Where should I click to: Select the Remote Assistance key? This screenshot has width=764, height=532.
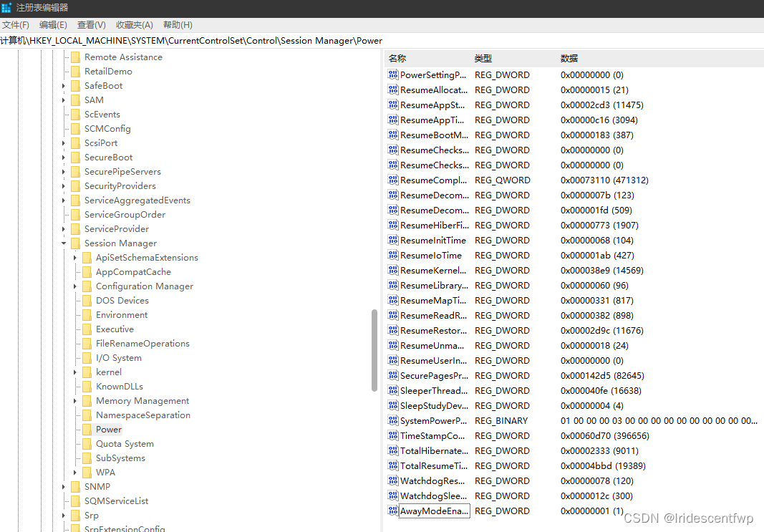pos(123,57)
